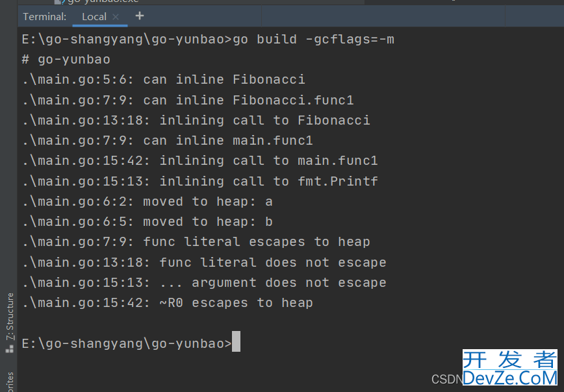The height and width of the screenshot is (392, 564).
Task: Open a new terminal session with plus icon
Action: (x=140, y=16)
